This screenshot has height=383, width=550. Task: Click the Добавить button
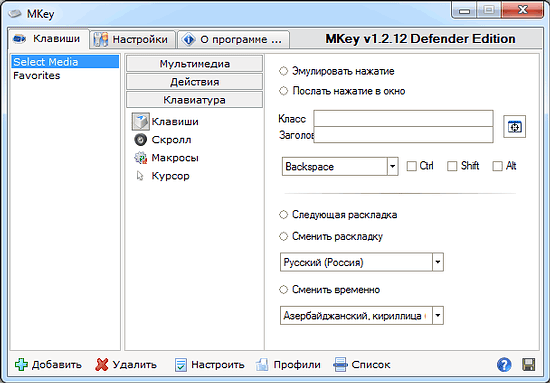[x=48, y=365]
